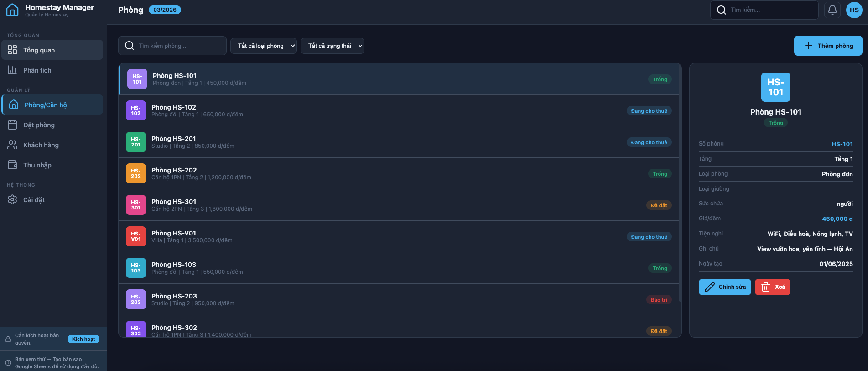Click Kích hoạt activation button
868x371 pixels.
[x=83, y=339]
